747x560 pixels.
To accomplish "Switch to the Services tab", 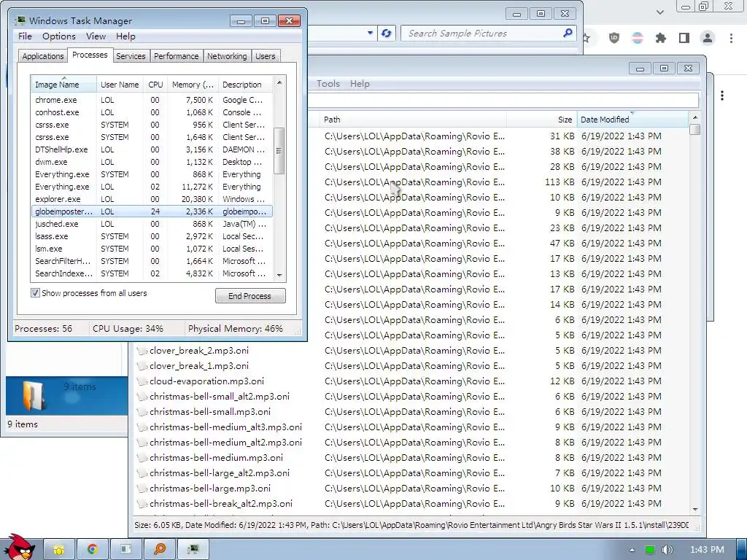I will 131,56.
